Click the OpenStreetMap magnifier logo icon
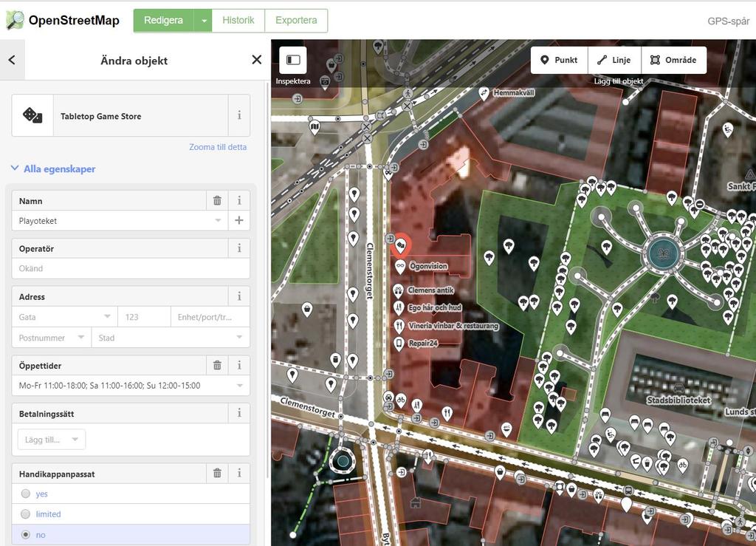Screen dimensions: 756x546 pos(15,20)
